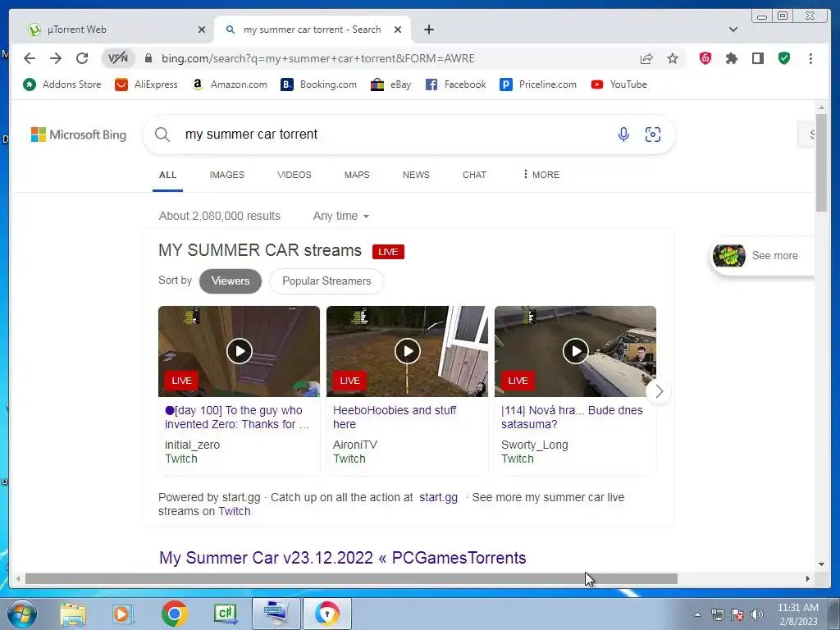
Task: Open YouTube bookmark
Action: 619,84
